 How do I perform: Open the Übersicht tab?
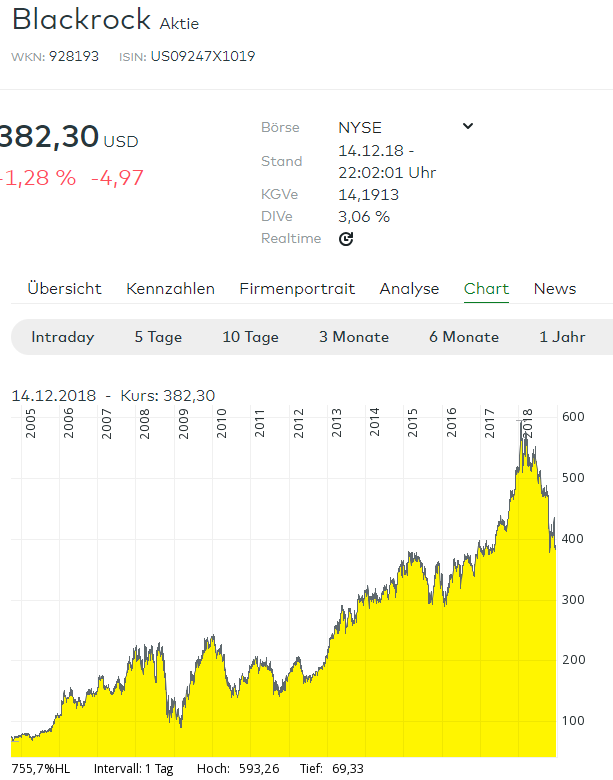pos(64,289)
